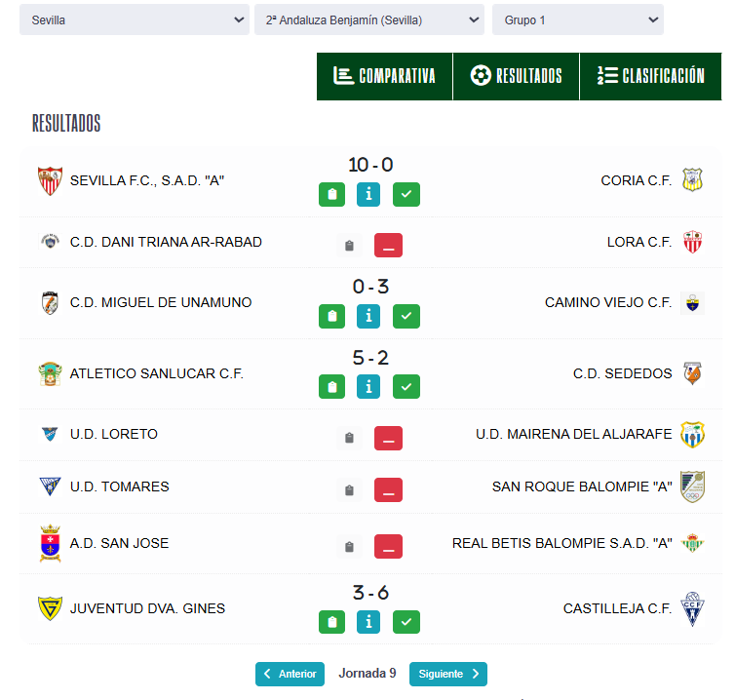Open clipboard report for Juventud Gines match
This screenshot has width=735, height=700.
pyautogui.click(x=331, y=622)
